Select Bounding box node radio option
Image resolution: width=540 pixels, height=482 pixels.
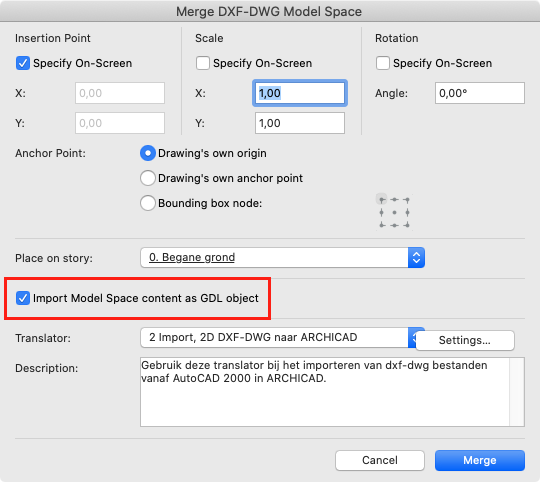pos(148,203)
